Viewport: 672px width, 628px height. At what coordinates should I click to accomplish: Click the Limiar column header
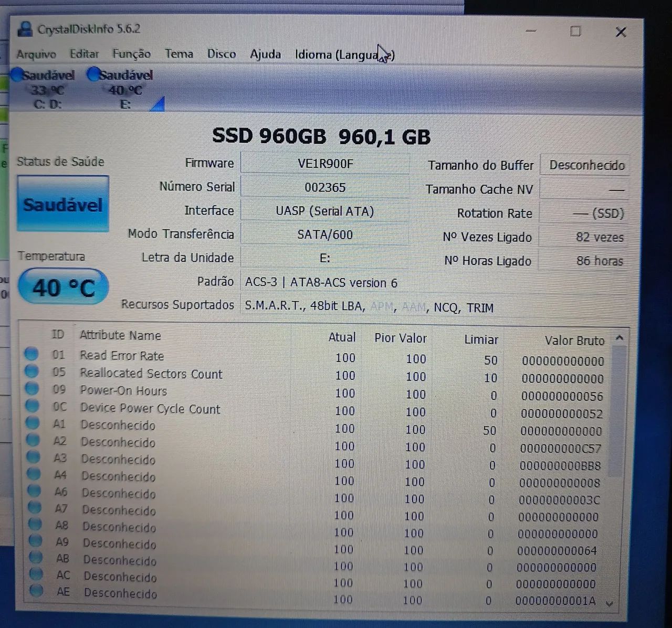[481, 339]
